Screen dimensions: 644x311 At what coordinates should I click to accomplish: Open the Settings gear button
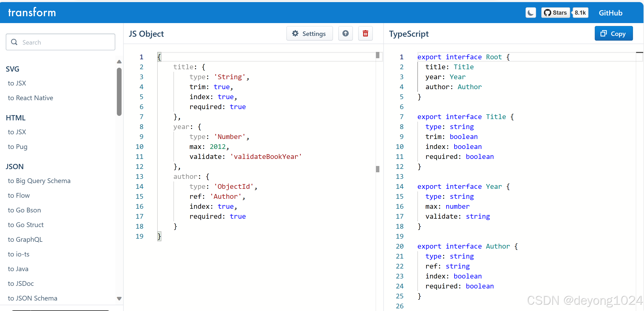309,34
